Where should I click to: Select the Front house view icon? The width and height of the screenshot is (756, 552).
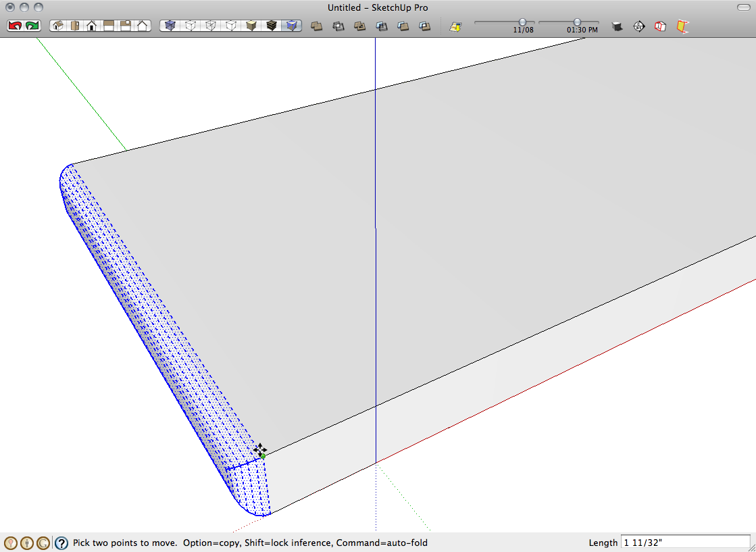(x=91, y=26)
